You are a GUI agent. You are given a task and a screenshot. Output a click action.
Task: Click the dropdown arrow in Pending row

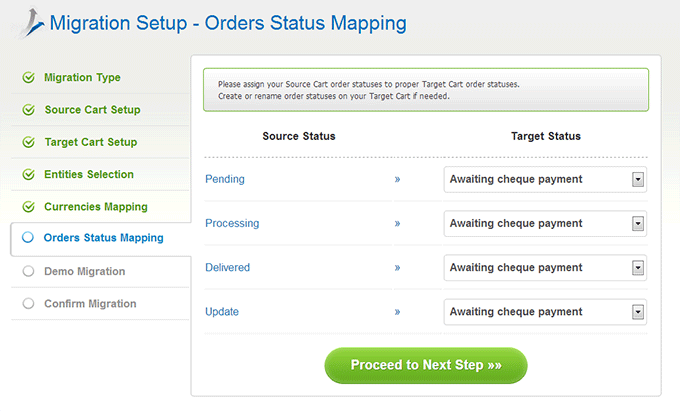tap(638, 179)
